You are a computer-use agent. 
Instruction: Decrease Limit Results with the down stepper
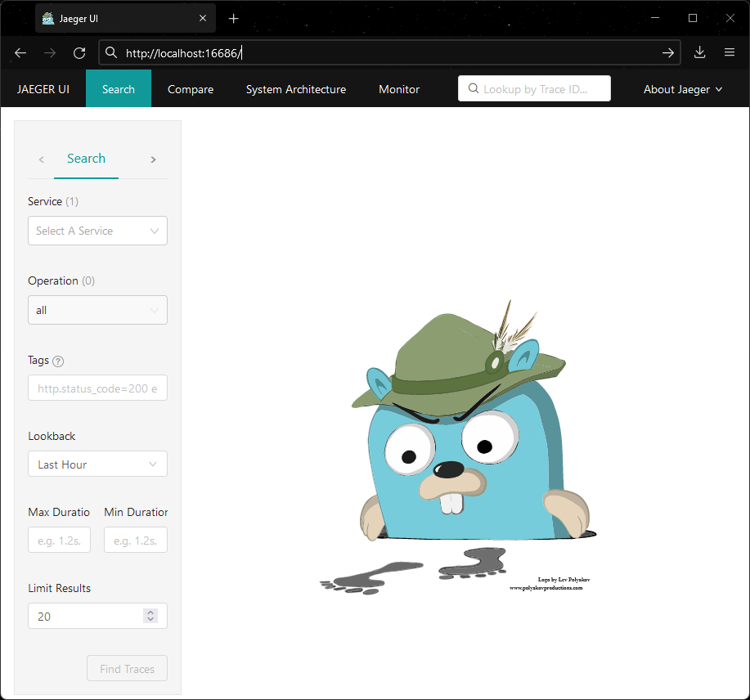point(150,620)
